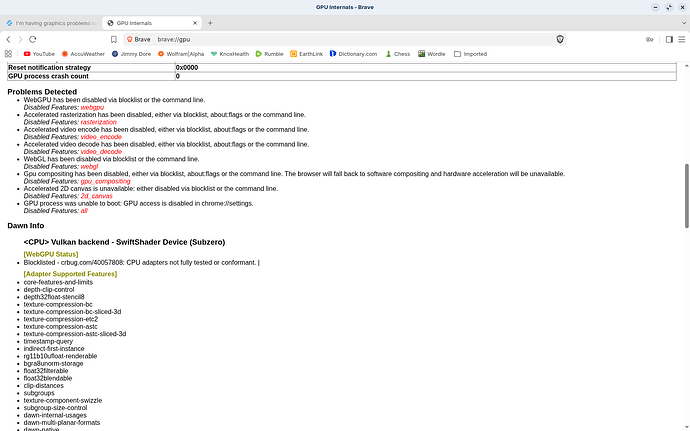Open the apps grid in bookmarks bar

8,54
